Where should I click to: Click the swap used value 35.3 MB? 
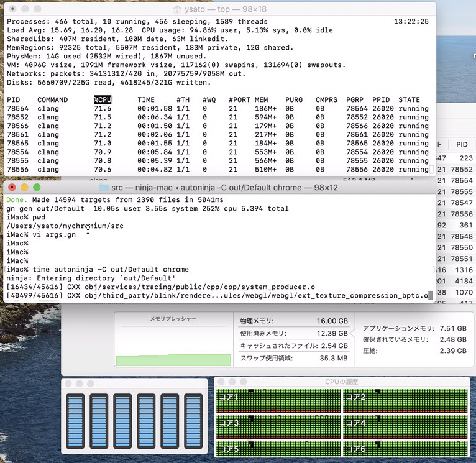click(336, 358)
